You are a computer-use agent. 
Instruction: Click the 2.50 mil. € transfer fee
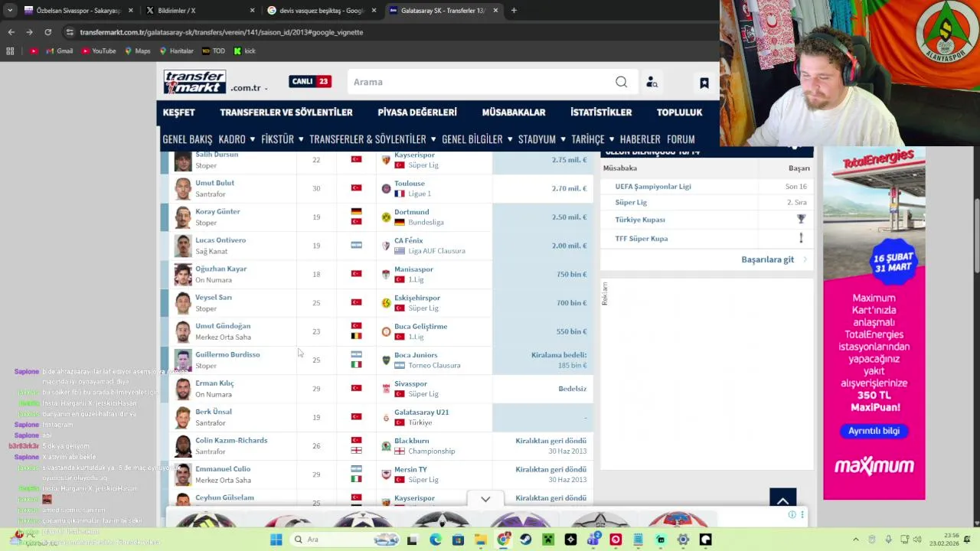[x=569, y=217]
